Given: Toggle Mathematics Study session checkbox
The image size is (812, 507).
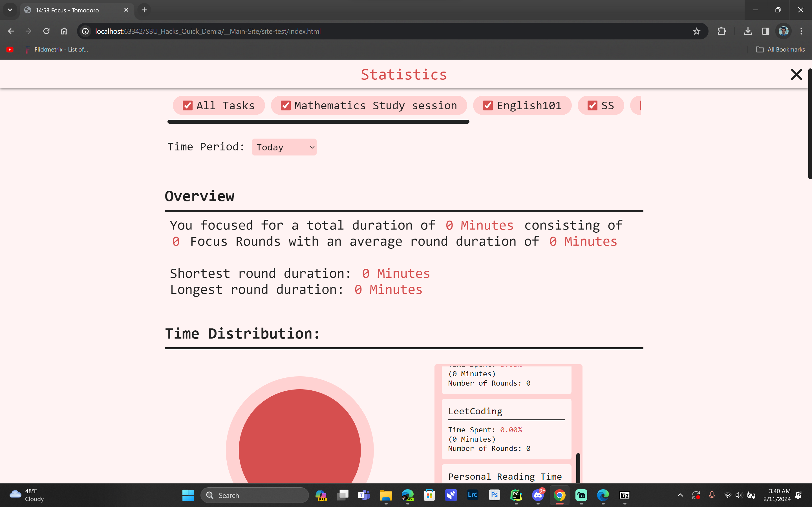Looking at the screenshot, I should pyautogui.click(x=286, y=106).
